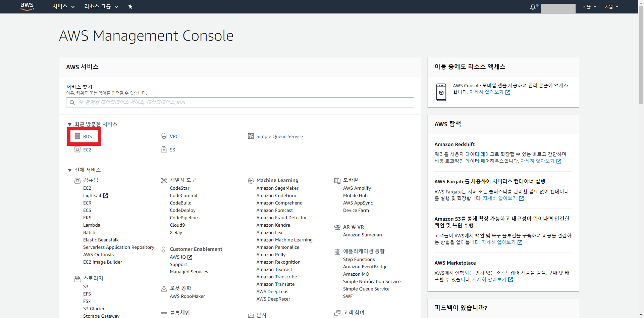Image resolution: width=644 pixels, height=318 pixels.
Task: Click the 모바일 category icon
Action: 337,181
